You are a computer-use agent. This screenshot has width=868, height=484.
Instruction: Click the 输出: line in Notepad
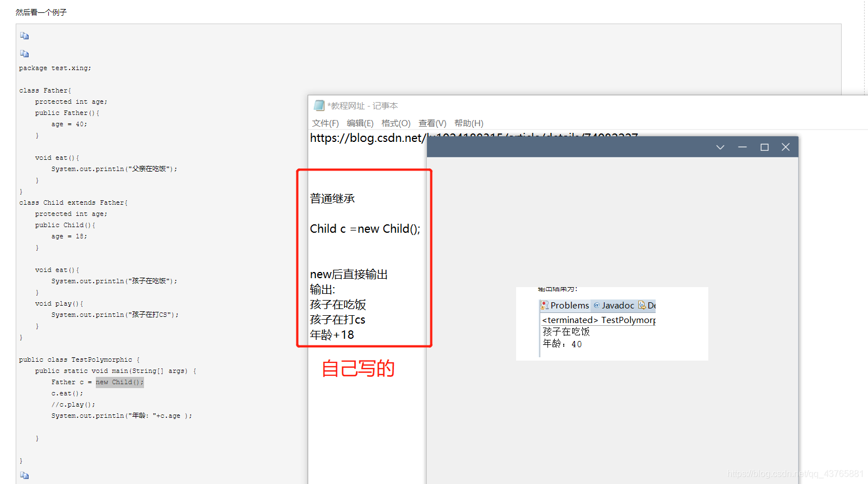coord(322,289)
